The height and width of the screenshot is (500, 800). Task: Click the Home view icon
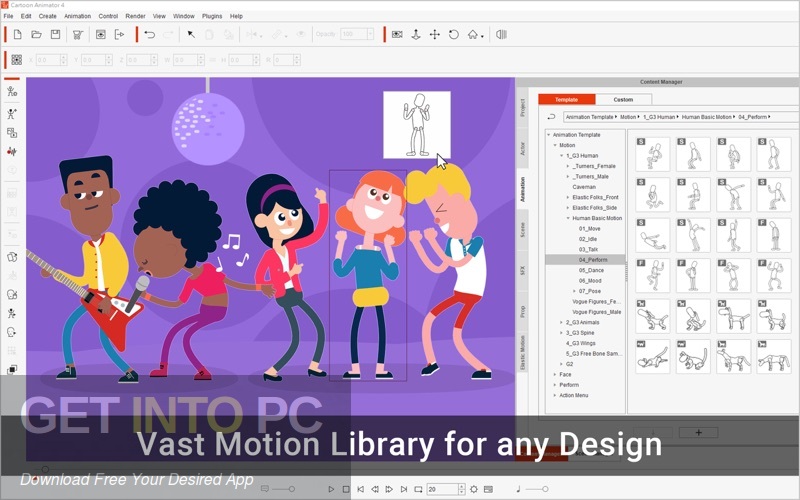coord(472,35)
